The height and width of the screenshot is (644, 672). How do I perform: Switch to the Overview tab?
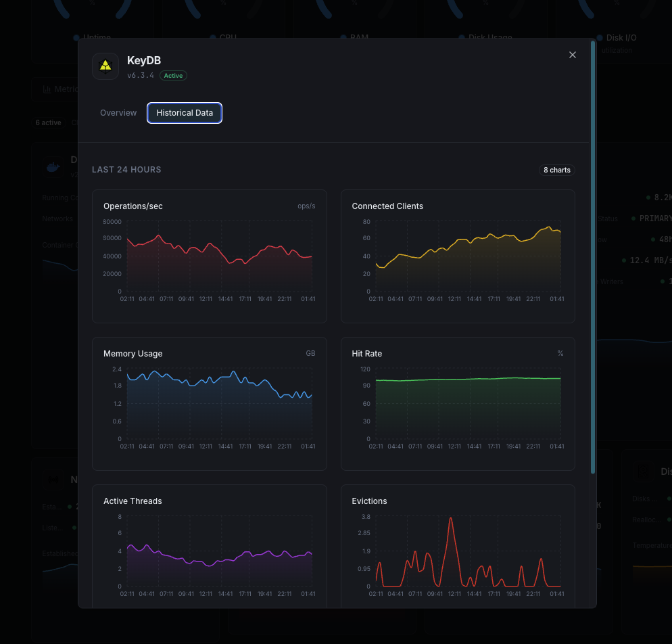tap(118, 112)
